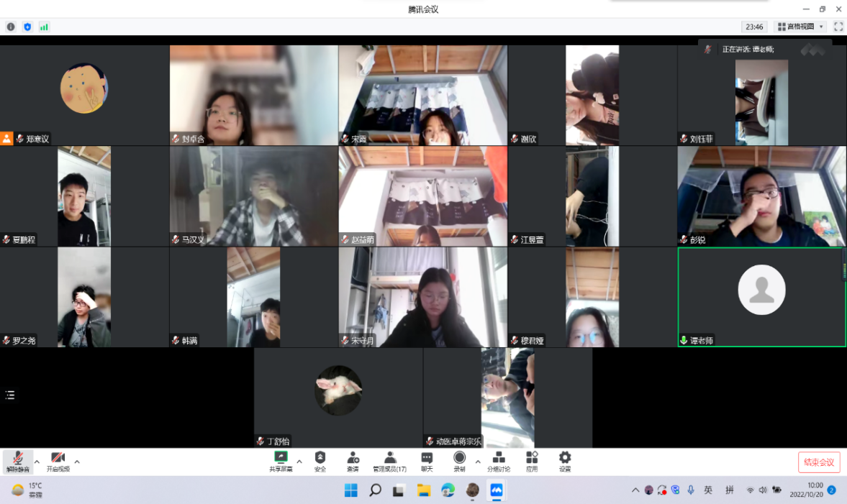Open the 应用 apps icon

pyautogui.click(x=532, y=460)
